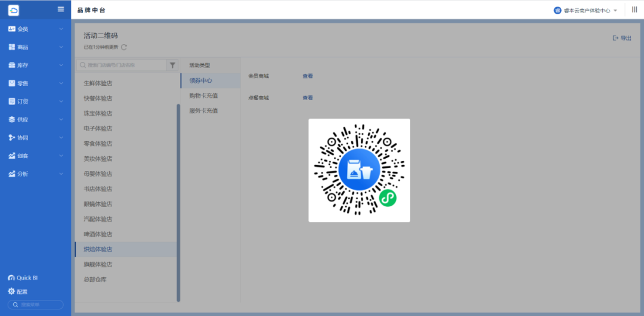
Task: Expand the 供应 menu chevron
Action: [x=61, y=119]
